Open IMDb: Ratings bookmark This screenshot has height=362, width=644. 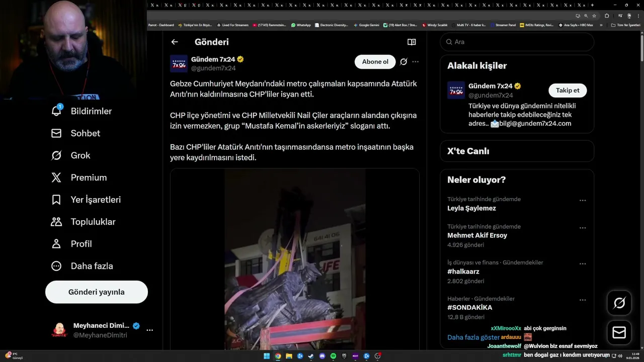click(537, 25)
